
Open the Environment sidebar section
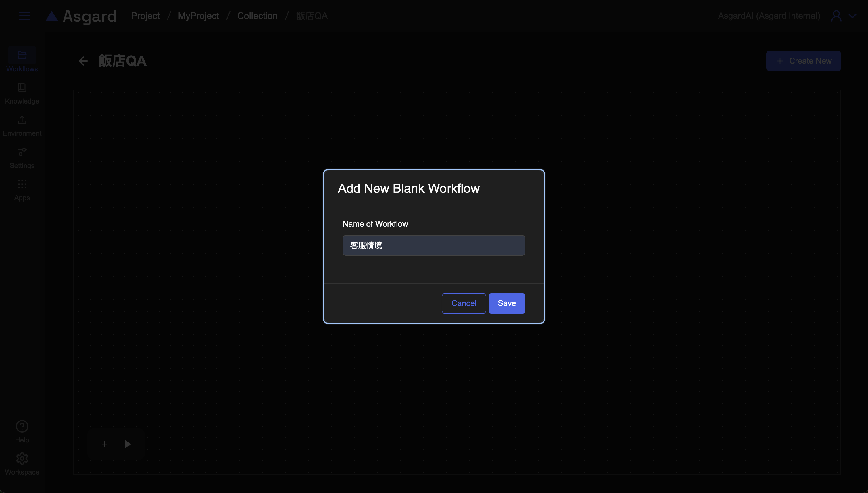22,125
